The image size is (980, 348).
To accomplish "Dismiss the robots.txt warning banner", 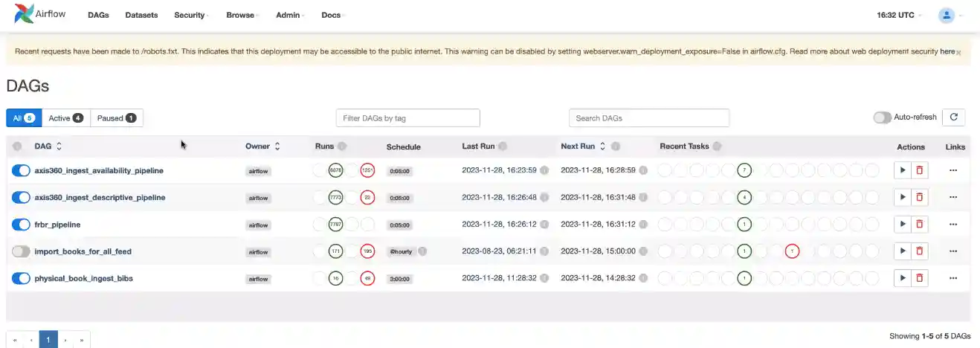I will pos(958,52).
